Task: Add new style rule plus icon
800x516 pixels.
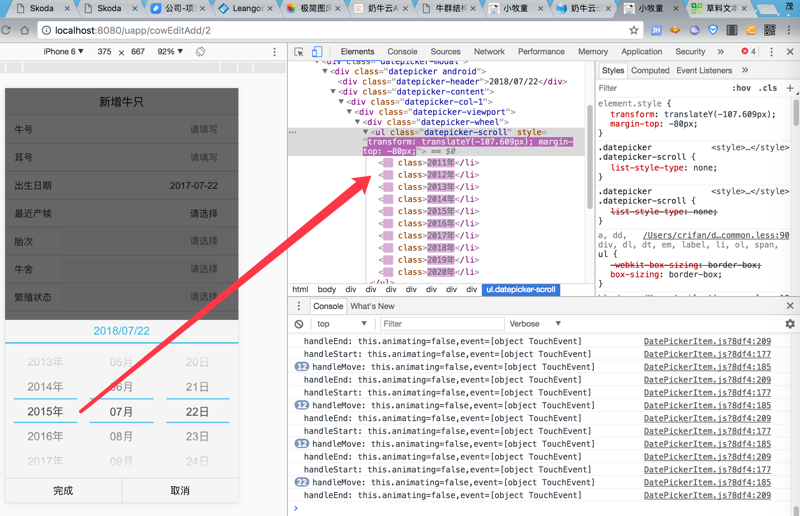Action: (790, 88)
